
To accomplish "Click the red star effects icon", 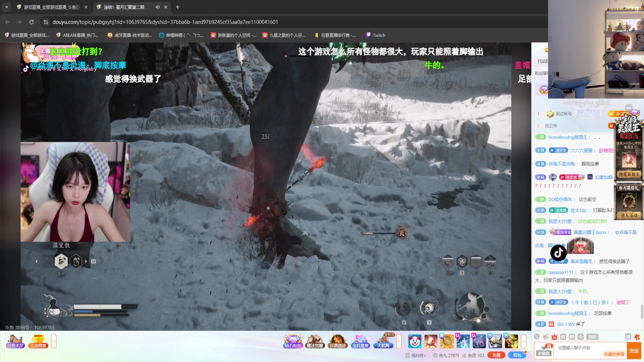I will [637, 337].
